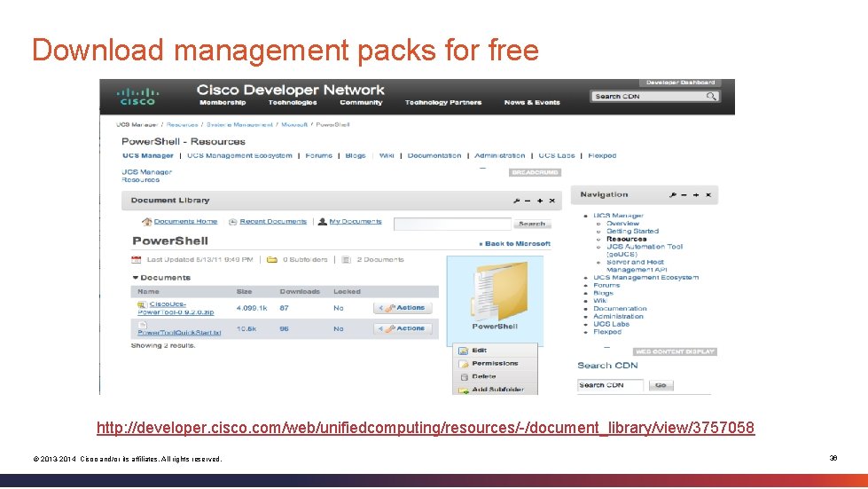Click the Cisco logo in header
The width and height of the screenshot is (868, 489).
pyautogui.click(x=137, y=97)
